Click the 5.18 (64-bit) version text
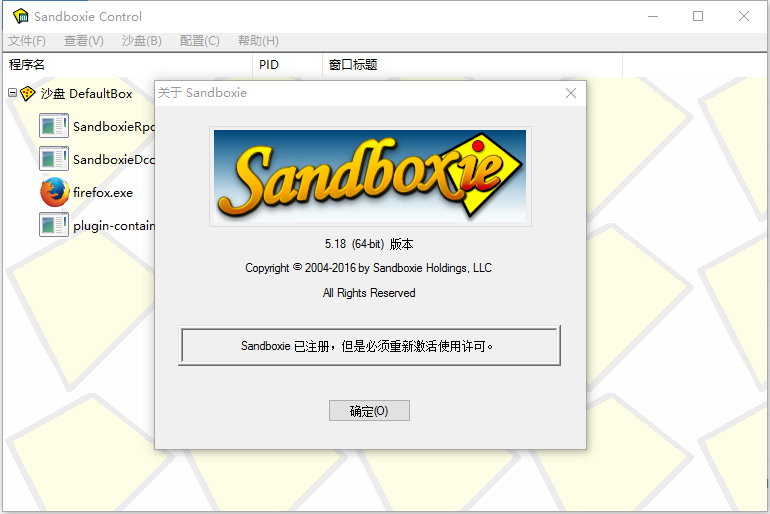 tap(369, 244)
